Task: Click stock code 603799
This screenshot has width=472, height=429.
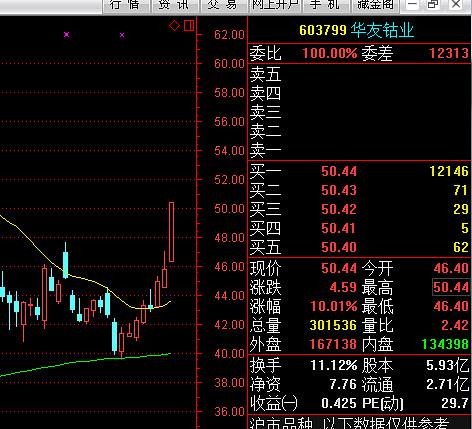Action: (x=323, y=31)
